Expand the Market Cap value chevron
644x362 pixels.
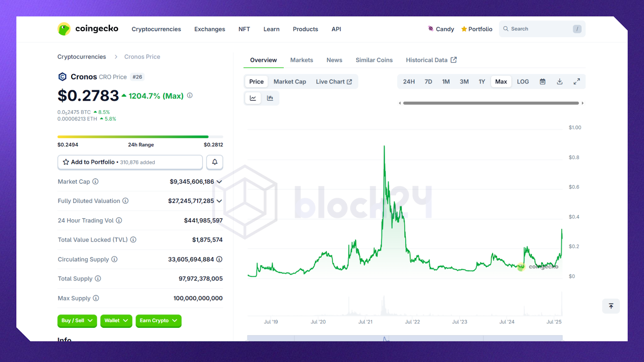tap(219, 182)
